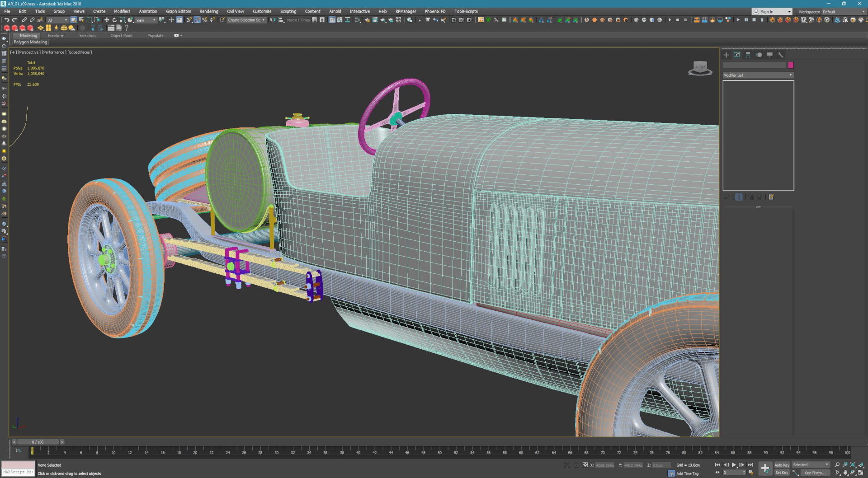Choose the Select and Scale tool
868x478 pixels.
[x=122, y=20]
